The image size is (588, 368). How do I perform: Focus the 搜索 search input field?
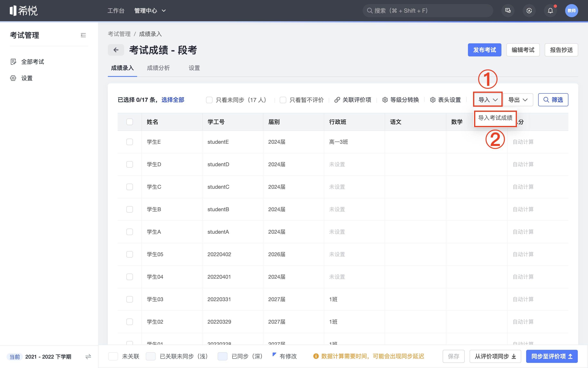coord(428,10)
